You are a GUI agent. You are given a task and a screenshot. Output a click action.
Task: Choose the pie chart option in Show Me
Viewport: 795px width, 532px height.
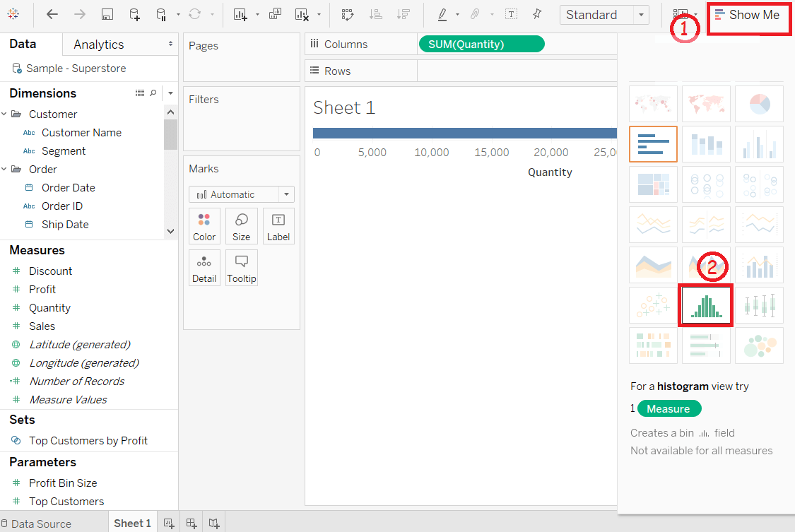point(759,104)
